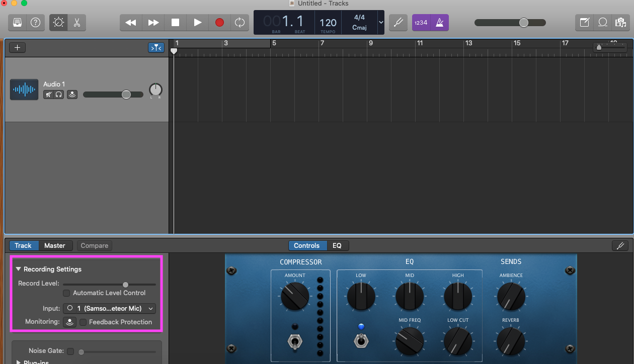The height and width of the screenshot is (364, 634).
Task: Open the Loop Browser
Action: (602, 23)
